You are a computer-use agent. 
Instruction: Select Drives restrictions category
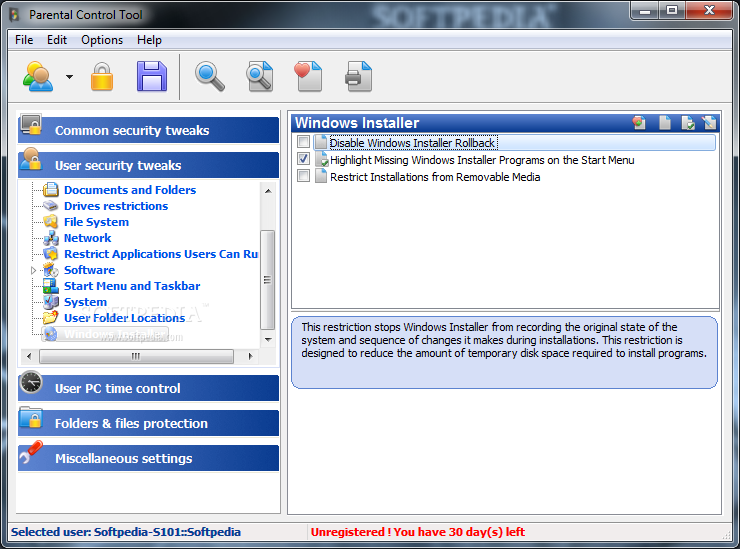[x=116, y=206]
